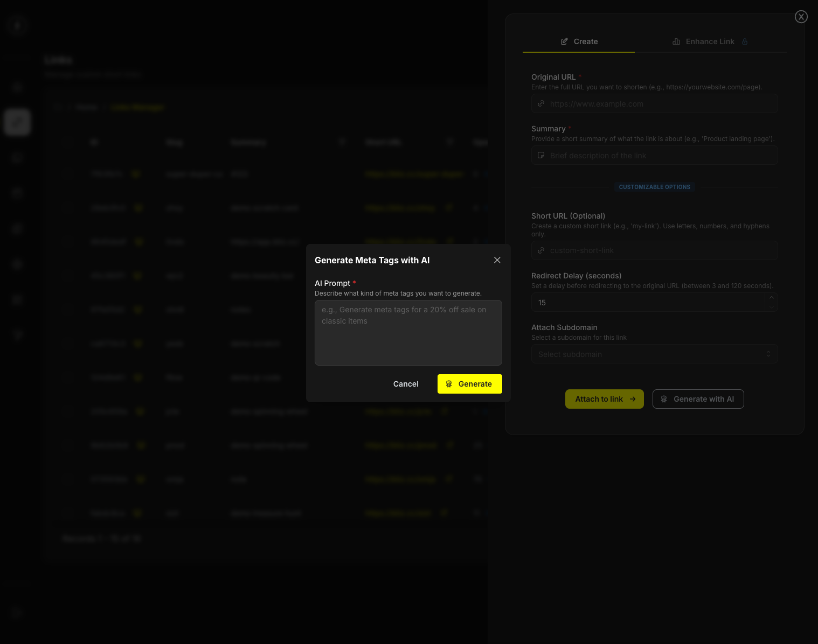Click Generate with AI in side panel
The image size is (818, 644).
[x=698, y=399]
